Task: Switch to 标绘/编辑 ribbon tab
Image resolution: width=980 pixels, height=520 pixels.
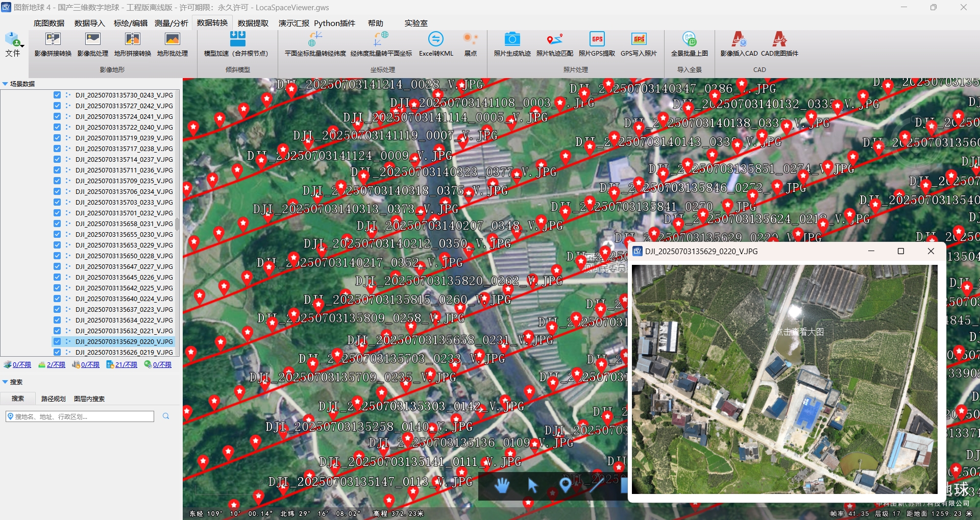Action: pos(131,23)
